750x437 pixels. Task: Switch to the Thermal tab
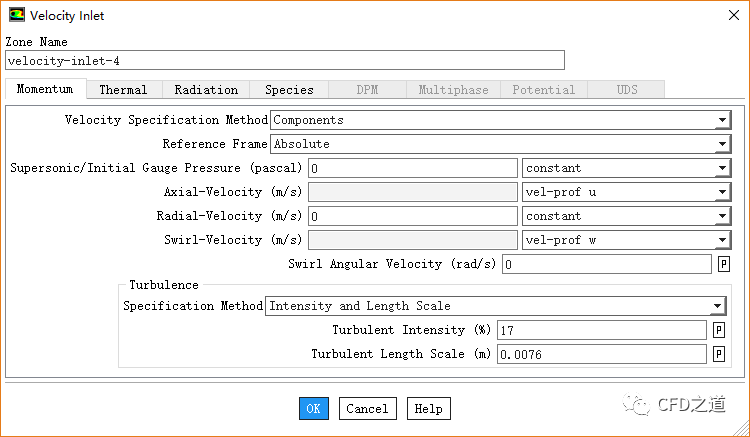tap(123, 90)
